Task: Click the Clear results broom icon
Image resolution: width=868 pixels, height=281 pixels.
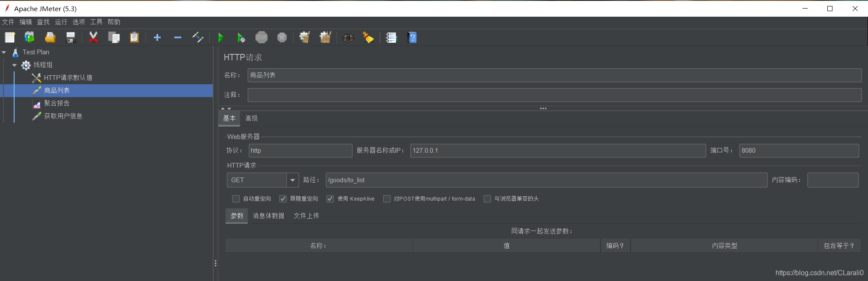Action: [x=305, y=38]
